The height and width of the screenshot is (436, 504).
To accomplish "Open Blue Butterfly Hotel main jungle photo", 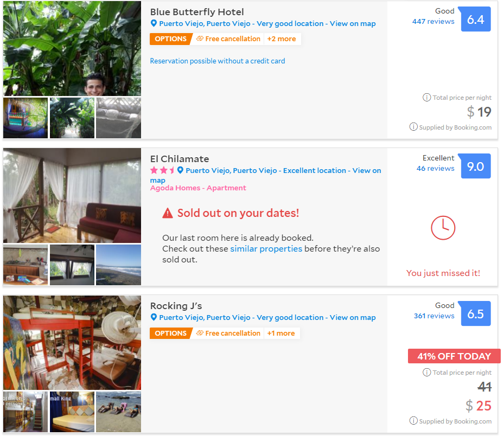I will click(72, 49).
